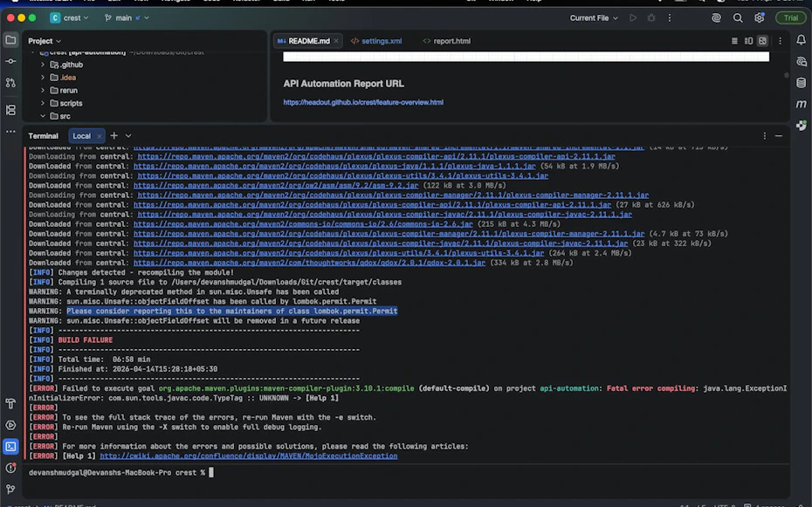Open the Git tool window icon
The height and width of the screenshot is (507, 812).
[x=10, y=489]
